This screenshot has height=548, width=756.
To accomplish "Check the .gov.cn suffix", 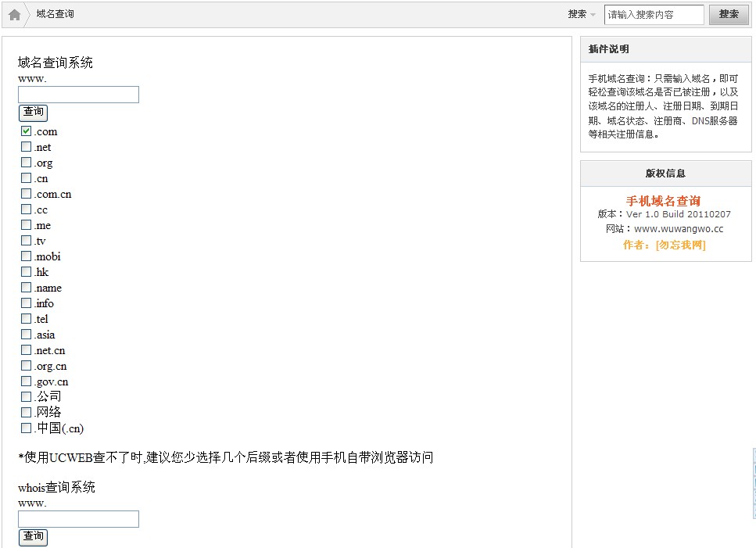I will [25, 381].
